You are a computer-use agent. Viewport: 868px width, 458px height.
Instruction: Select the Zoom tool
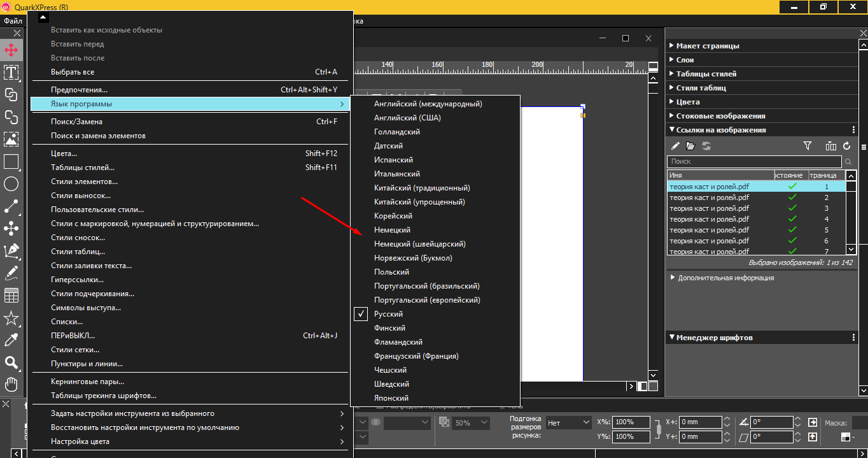pos(11,362)
